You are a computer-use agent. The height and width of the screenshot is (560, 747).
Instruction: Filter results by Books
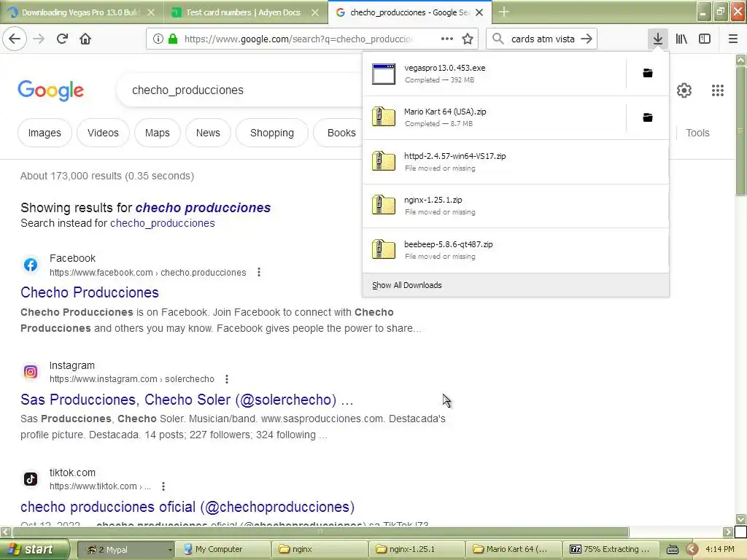click(341, 133)
